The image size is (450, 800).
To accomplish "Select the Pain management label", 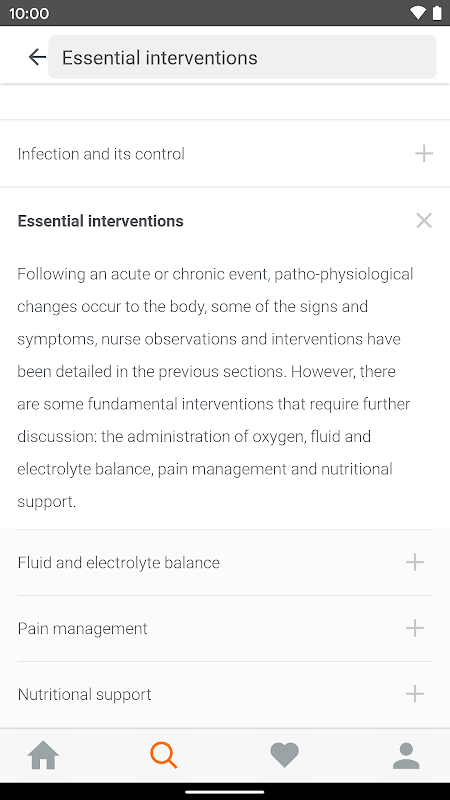I will (82, 629).
